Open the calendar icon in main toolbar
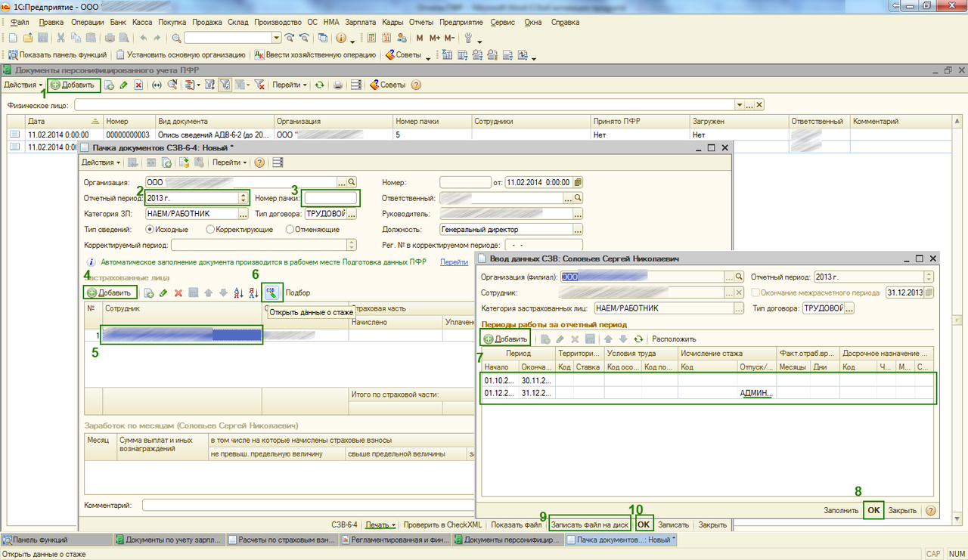 click(386, 38)
